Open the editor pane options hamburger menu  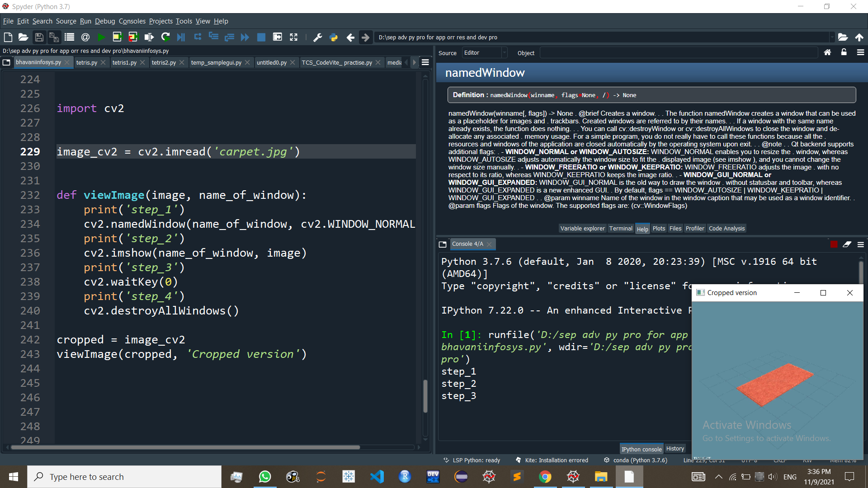pos(425,62)
